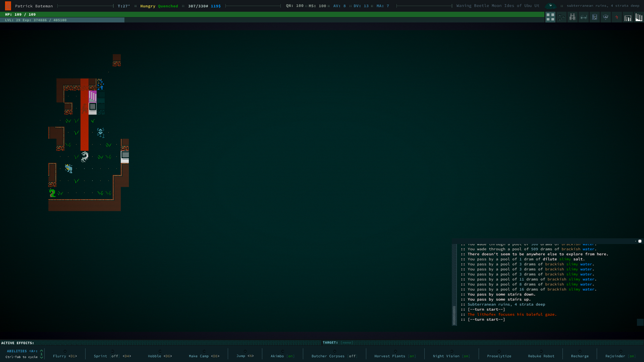Click the red star icon
Screen dimensions: 644x362
click(x=616, y=17)
